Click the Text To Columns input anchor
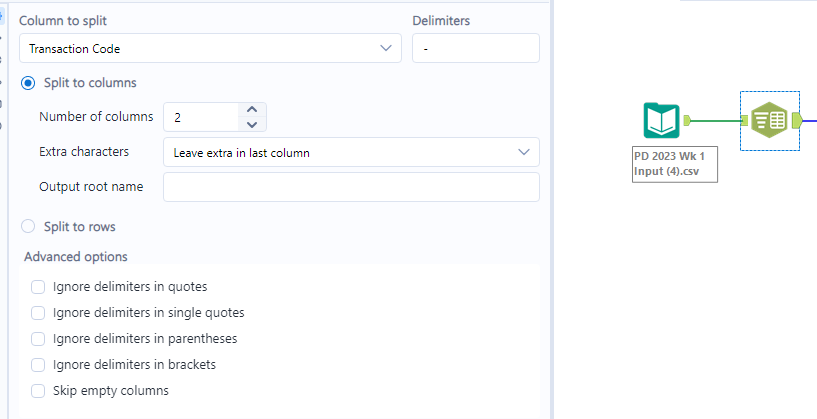The image size is (817, 419). pyautogui.click(x=745, y=121)
